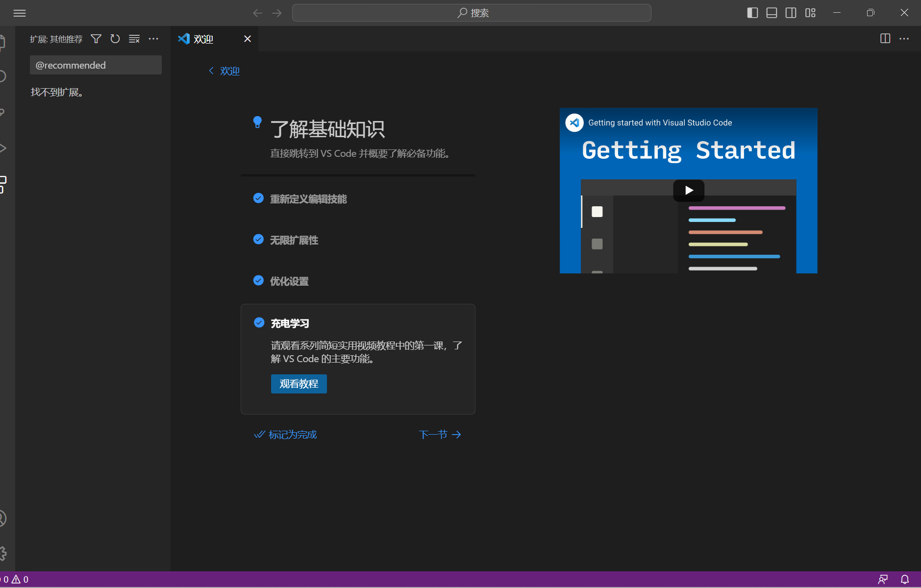Toggle checkmark for 无限扩展性 step
The width and height of the screenshot is (921, 588).
(258, 239)
